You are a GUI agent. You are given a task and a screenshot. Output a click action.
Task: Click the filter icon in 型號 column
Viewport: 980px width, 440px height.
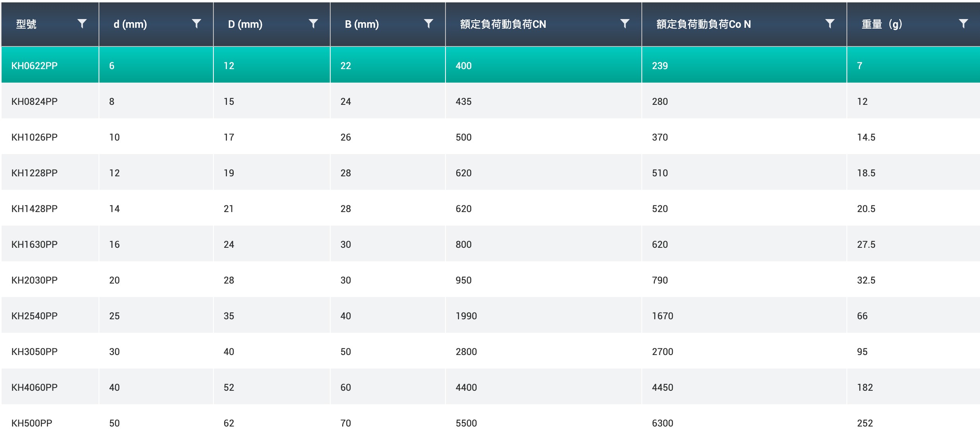click(82, 24)
